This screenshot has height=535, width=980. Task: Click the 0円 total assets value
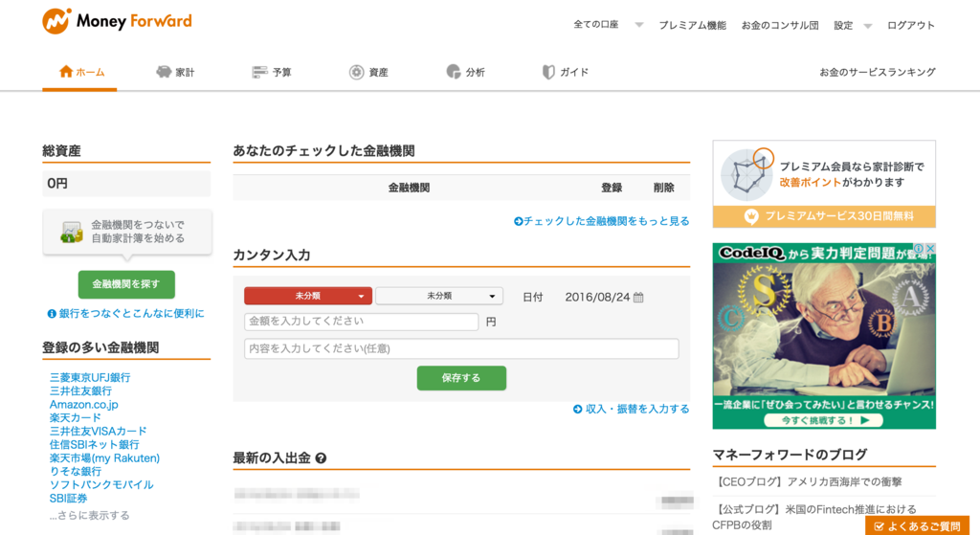point(57,184)
